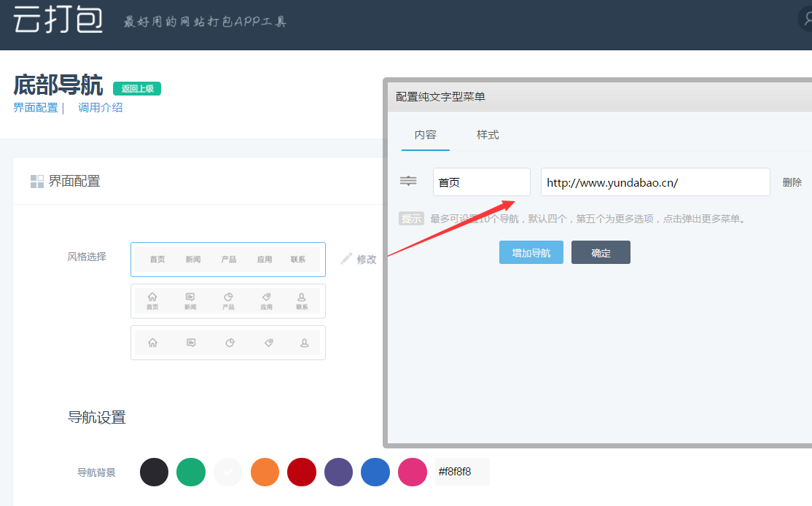Click the 返回上级 badge button
812x506 pixels.
click(x=137, y=89)
